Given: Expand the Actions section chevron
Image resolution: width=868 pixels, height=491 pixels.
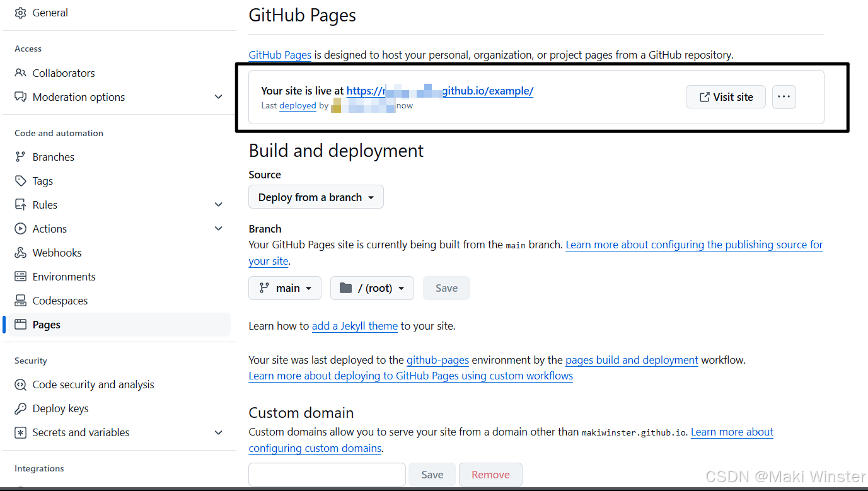Looking at the screenshot, I should (x=219, y=229).
